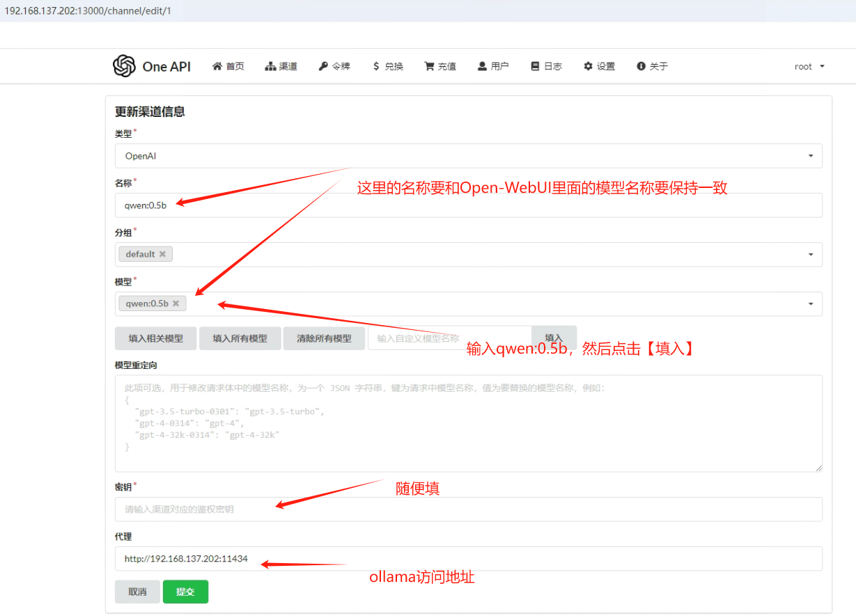
Task: Open the 设置 settings menu item
Action: (x=599, y=66)
